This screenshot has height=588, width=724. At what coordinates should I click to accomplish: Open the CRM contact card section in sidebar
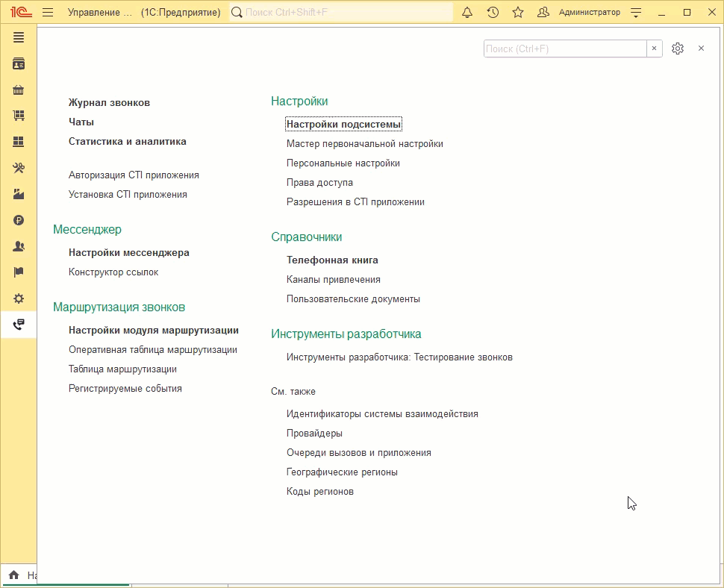point(19,64)
